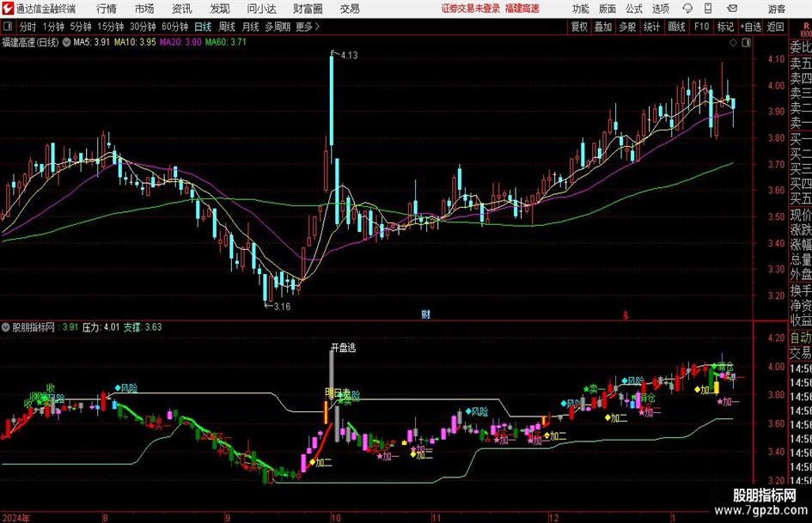The image size is (812, 523).
Task: Open the 画线 drawing tools
Action: 677,27
